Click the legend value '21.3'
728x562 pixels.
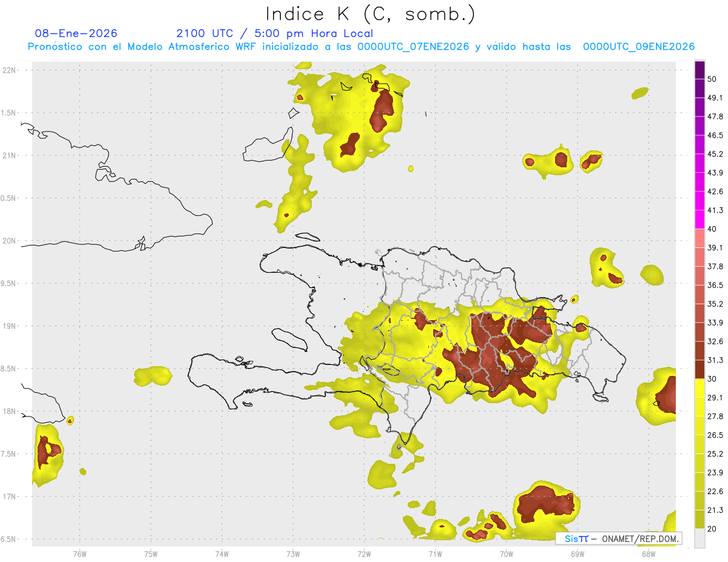(x=715, y=510)
